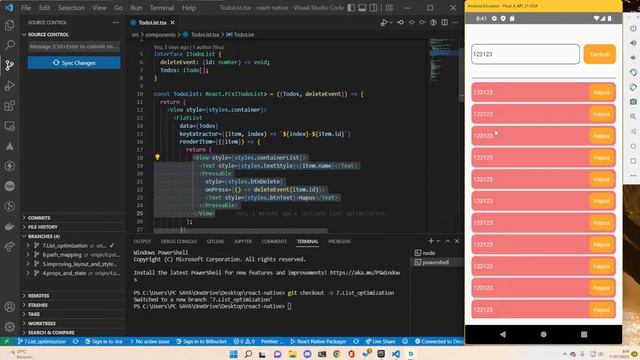The height and width of the screenshot is (360, 640).
Task: Open the Source Control view icon
Action: (9, 65)
